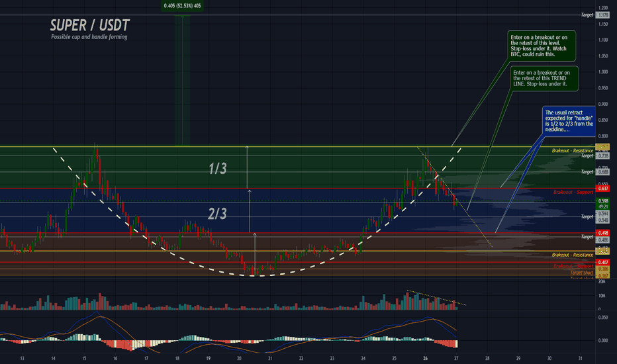617x364 pixels.
Task: Click the 15 date on time axis
Action: click(84, 359)
